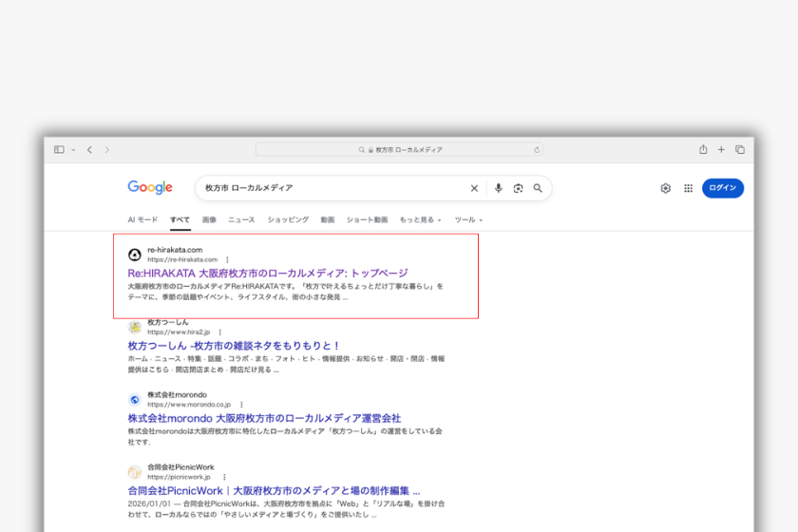Screen dimensions: 798x532
Task: Click the 枚方つーしん favicon
Action: [x=134, y=327]
